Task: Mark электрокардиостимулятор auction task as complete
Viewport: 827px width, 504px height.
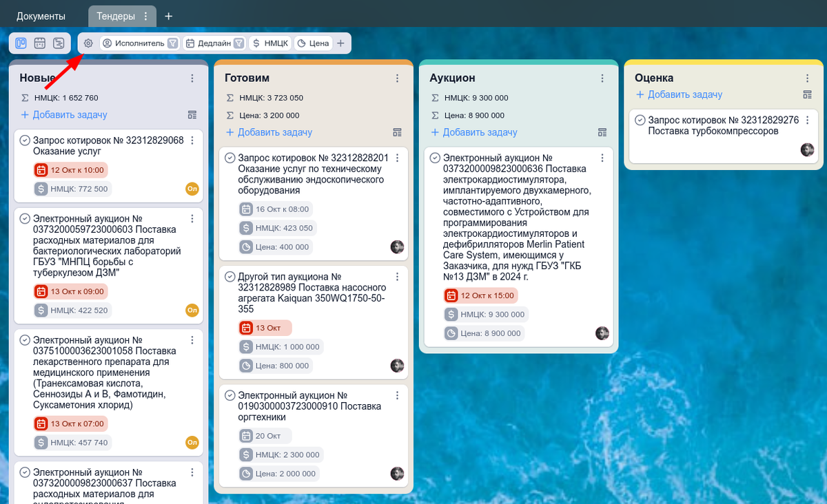Action: click(435, 158)
